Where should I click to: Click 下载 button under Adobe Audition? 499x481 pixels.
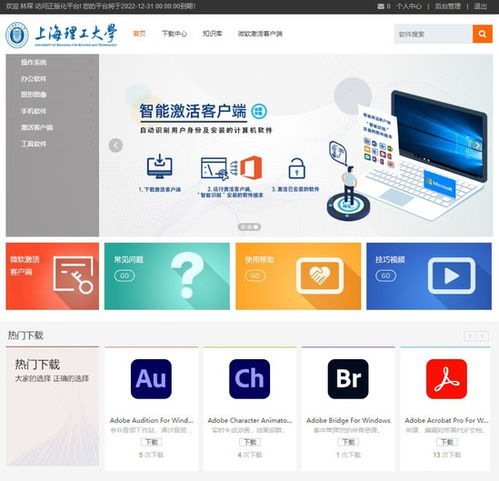coord(151,442)
